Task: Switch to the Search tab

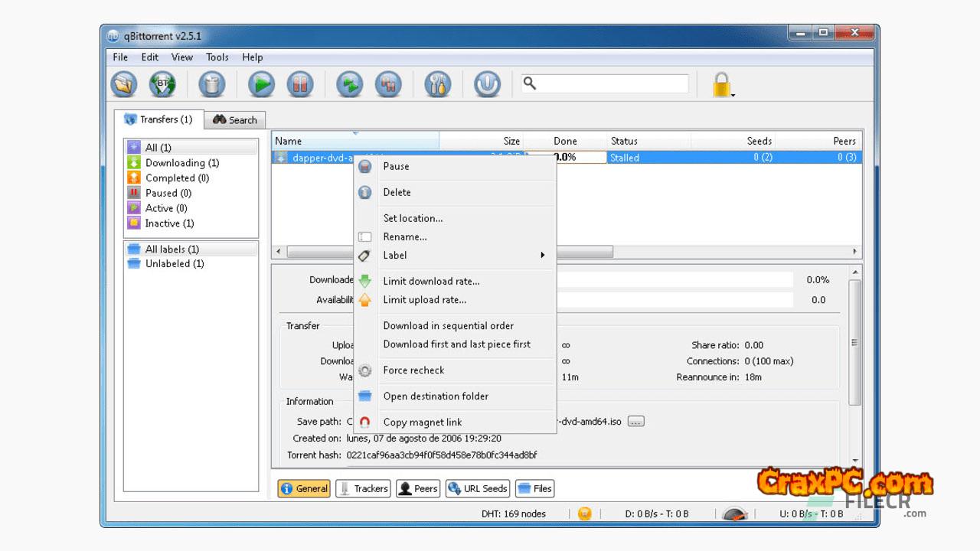Action: (x=235, y=120)
